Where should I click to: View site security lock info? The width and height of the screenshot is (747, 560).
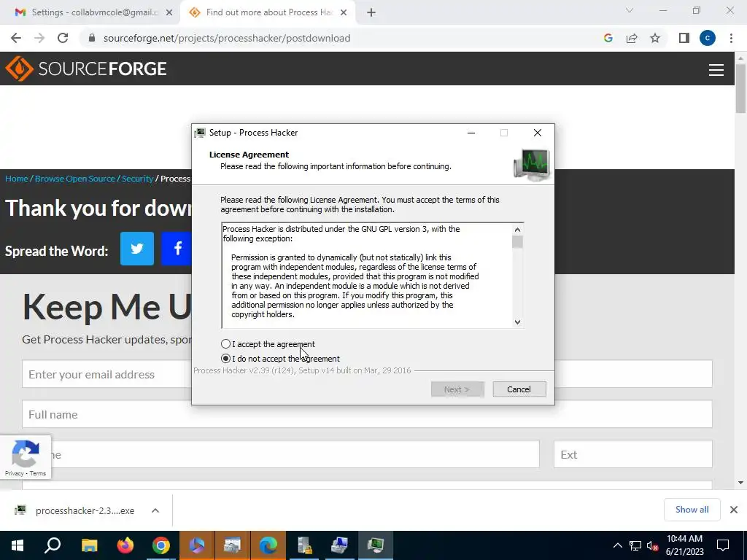[x=92, y=38]
